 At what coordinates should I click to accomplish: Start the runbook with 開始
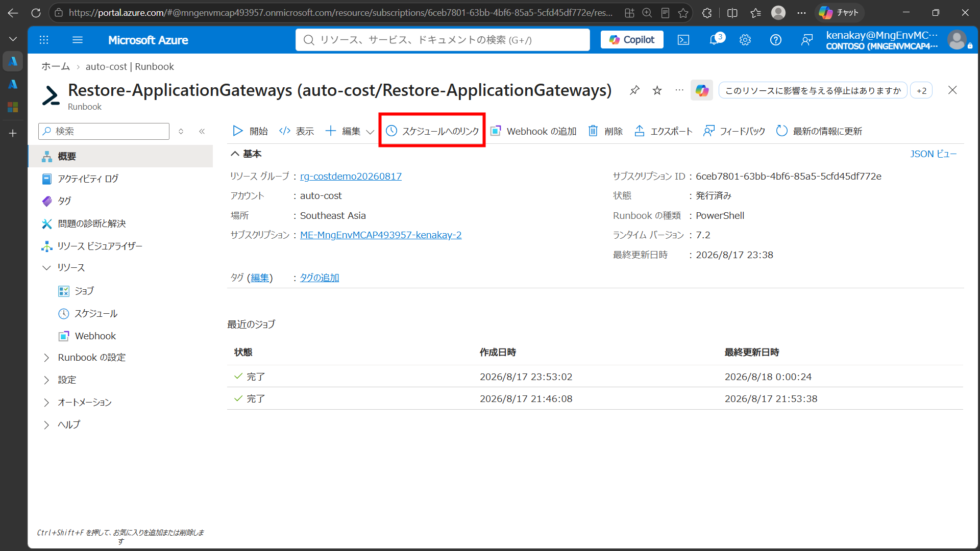click(x=250, y=131)
